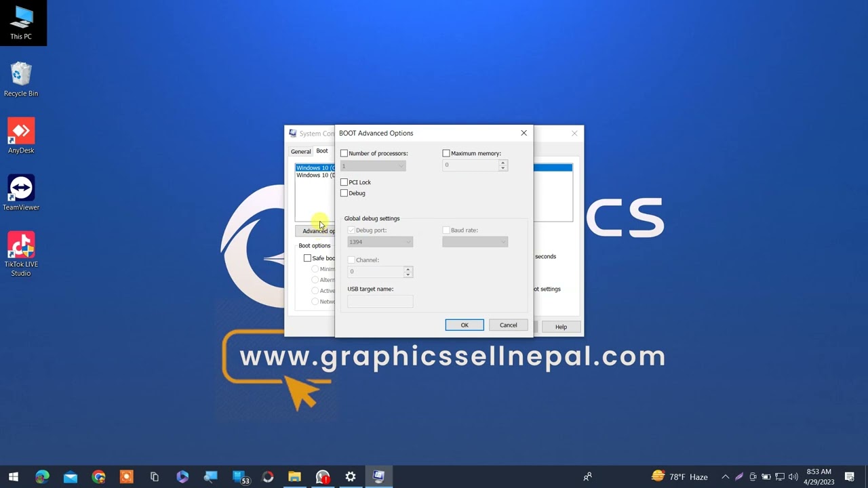The width and height of the screenshot is (868, 488).
Task: Toggle the Channel checkbox
Action: (351, 260)
